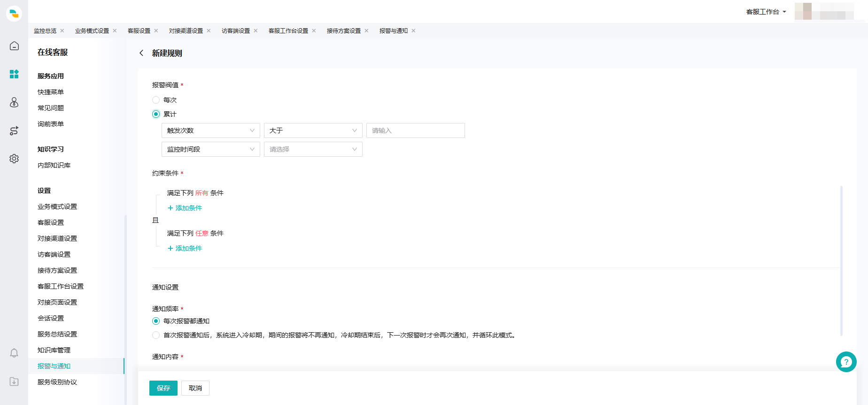Screen dimensions: 868x405
Task: Open 内部知识库 in sidebar
Action: pos(54,165)
